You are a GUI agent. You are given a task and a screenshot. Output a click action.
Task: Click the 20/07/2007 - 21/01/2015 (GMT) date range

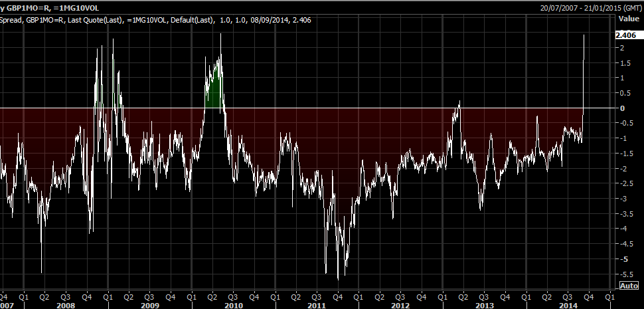pyautogui.click(x=591, y=7)
